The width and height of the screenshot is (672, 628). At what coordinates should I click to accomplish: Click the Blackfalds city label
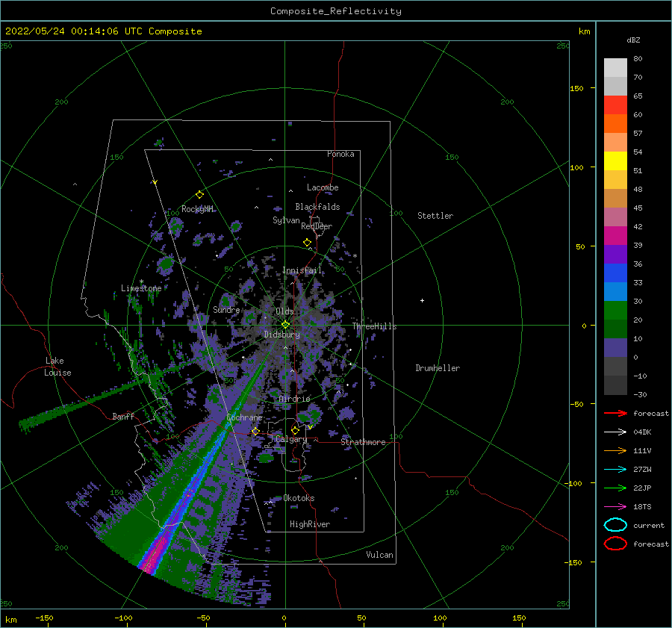pyautogui.click(x=317, y=207)
